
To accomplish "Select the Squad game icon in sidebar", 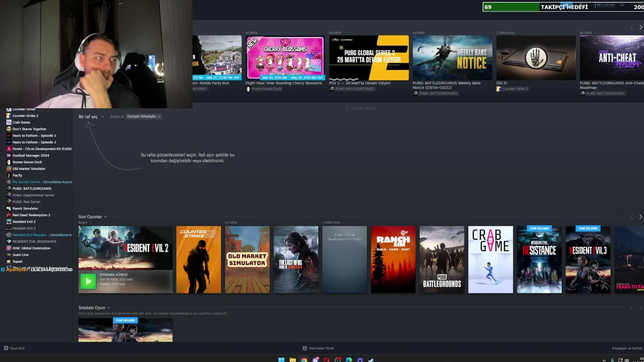I will click(9, 261).
